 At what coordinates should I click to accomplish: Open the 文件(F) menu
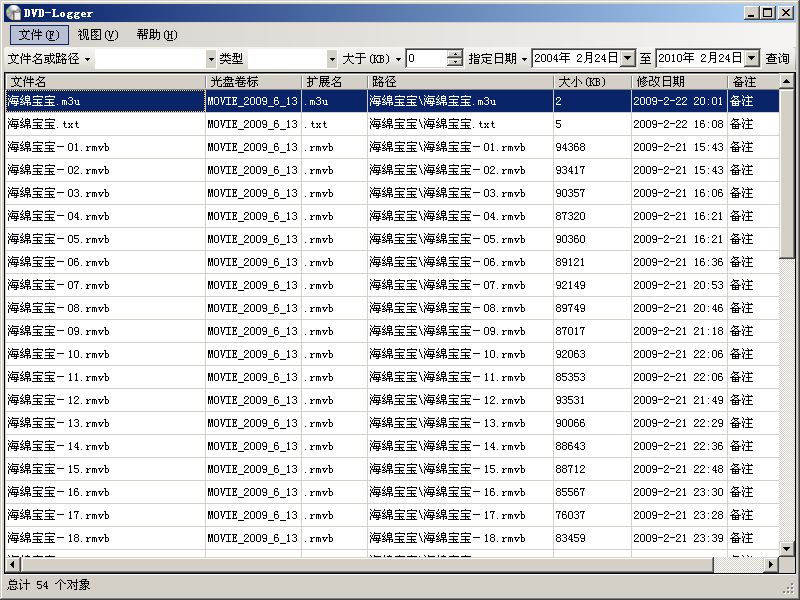(39, 35)
